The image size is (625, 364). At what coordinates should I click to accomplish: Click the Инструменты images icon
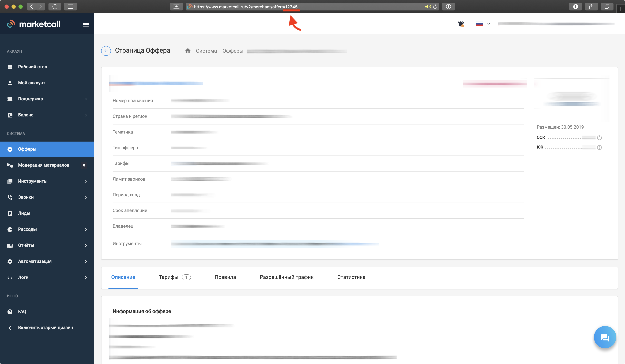coord(10,181)
